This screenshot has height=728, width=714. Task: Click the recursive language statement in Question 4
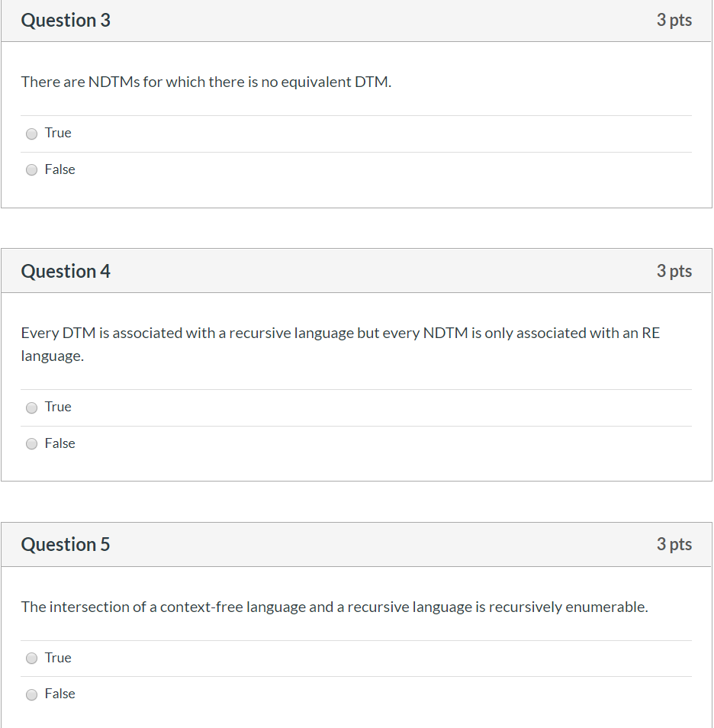click(x=340, y=333)
